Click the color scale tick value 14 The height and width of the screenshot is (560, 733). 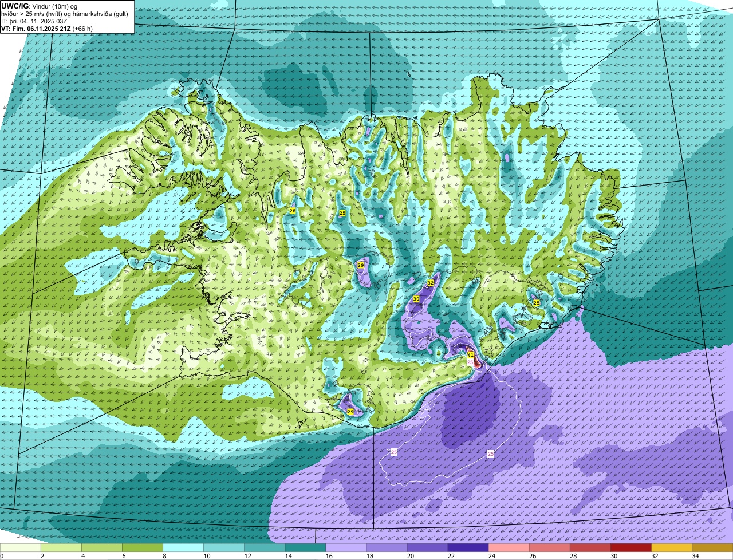click(x=287, y=556)
